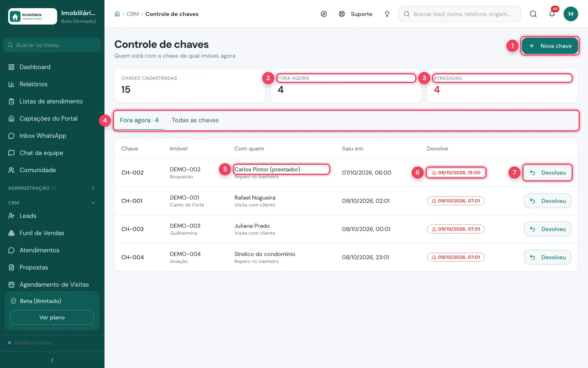Open Dashboard from the sidebar

coord(52,67)
